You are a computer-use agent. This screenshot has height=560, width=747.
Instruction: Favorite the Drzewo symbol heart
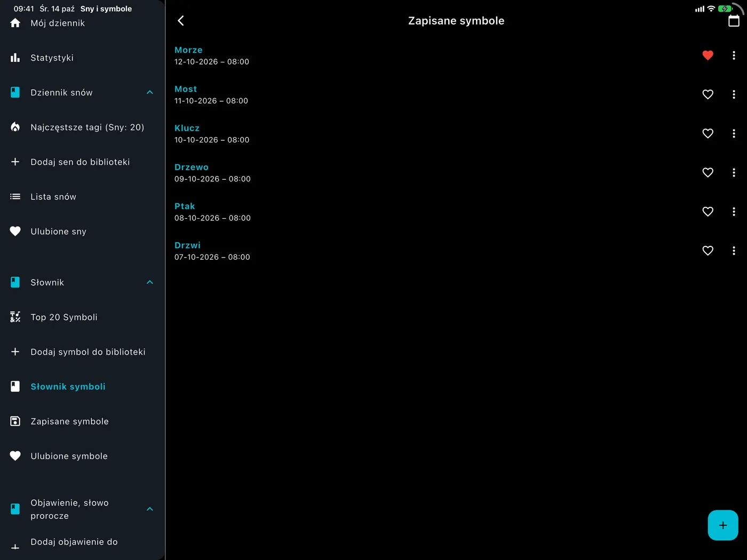[x=708, y=172]
